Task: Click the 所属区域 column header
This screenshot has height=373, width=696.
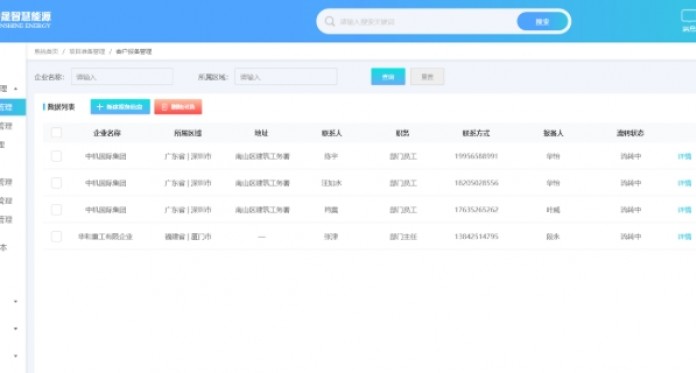Action: (188, 133)
